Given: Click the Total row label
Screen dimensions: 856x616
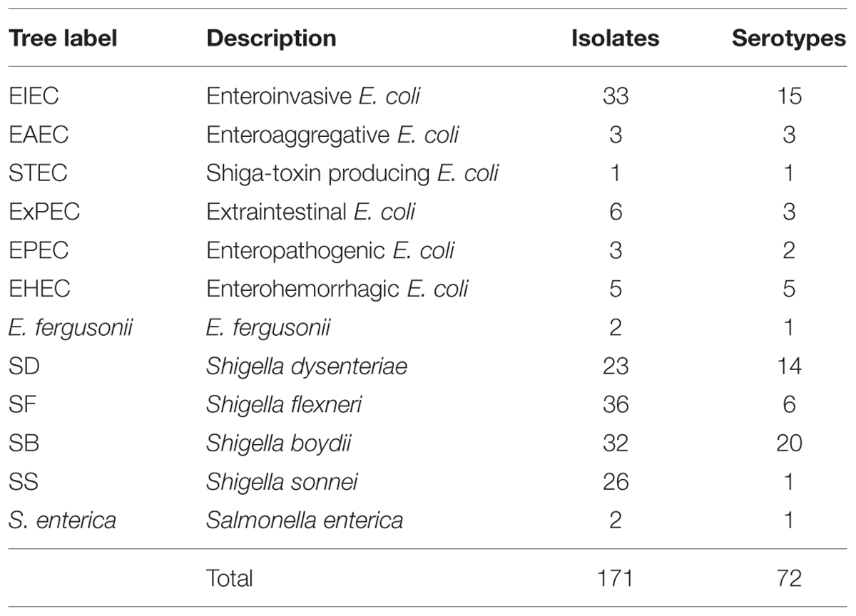Looking at the screenshot, I should tap(230, 577).
